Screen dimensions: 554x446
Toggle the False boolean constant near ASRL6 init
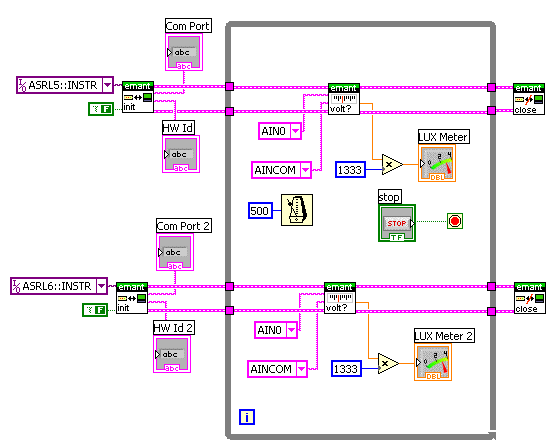(95, 310)
